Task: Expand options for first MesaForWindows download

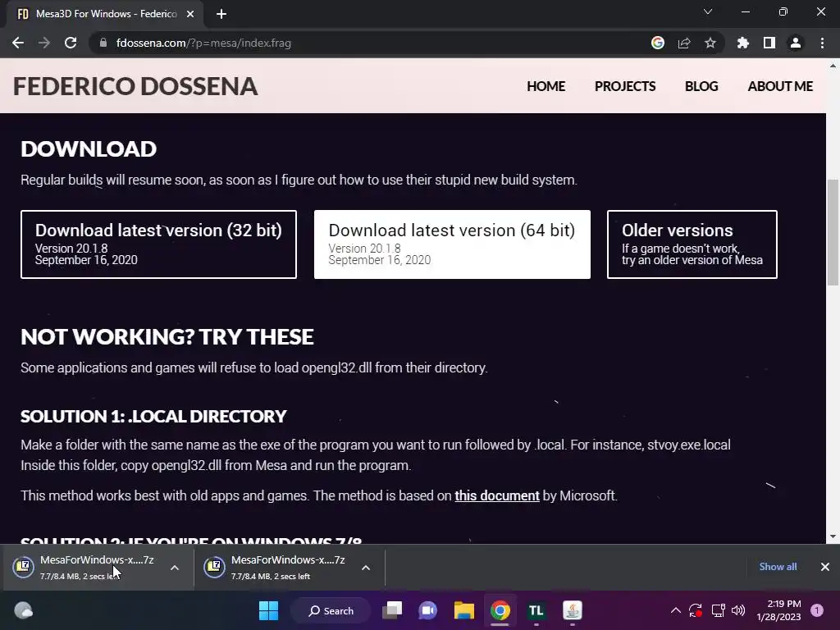Action: tap(175, 568)
